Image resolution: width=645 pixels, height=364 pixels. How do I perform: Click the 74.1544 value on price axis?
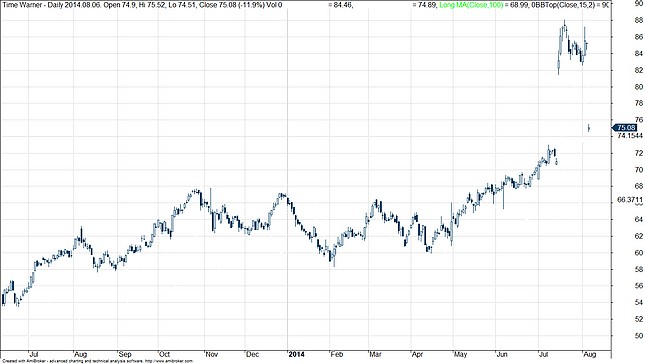pyautogui.click(x=630, y=136)
